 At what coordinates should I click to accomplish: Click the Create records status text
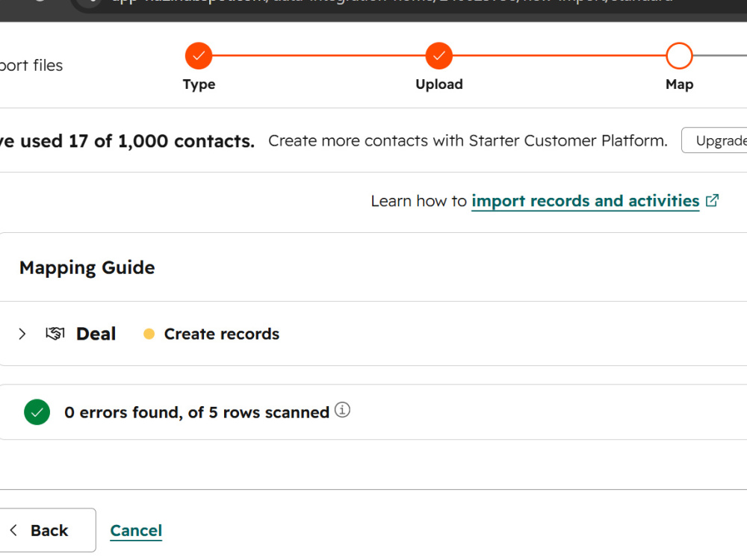tap(222, 334)
